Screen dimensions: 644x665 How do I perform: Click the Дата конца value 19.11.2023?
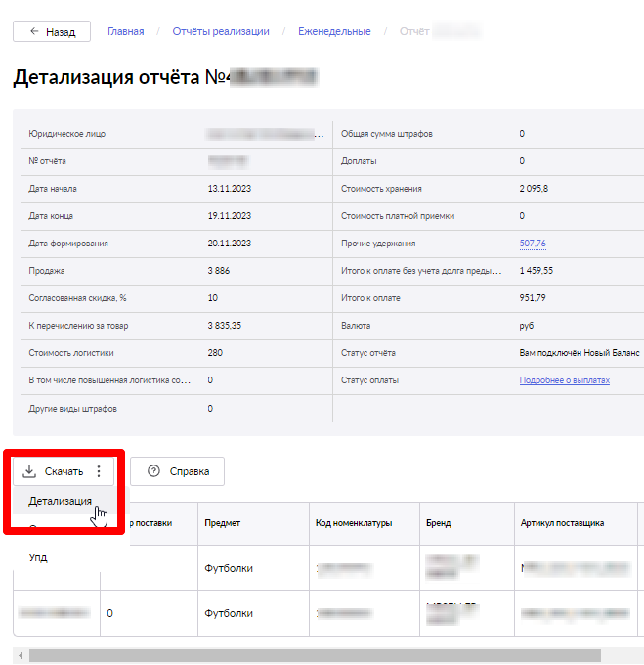230,216
